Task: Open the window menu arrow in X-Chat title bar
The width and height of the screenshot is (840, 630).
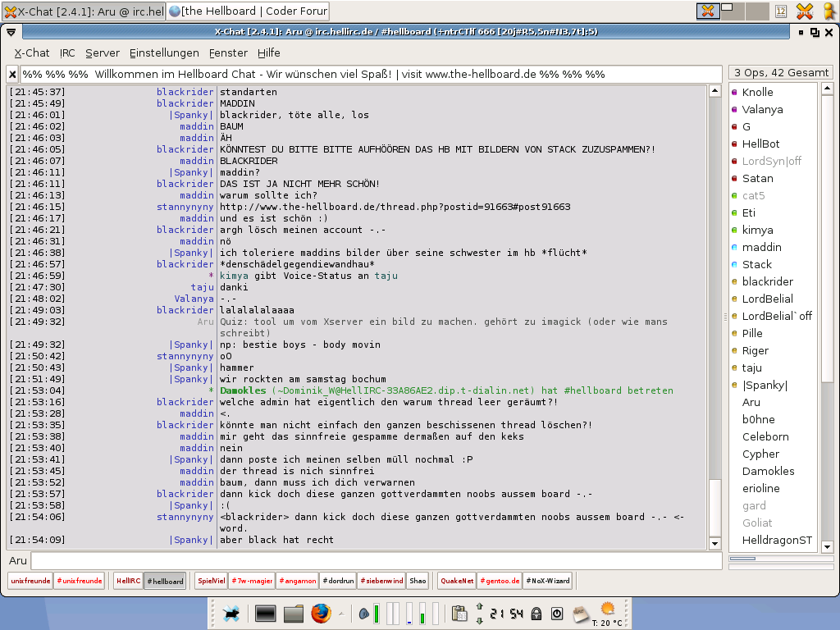Action: click(11, 32)
